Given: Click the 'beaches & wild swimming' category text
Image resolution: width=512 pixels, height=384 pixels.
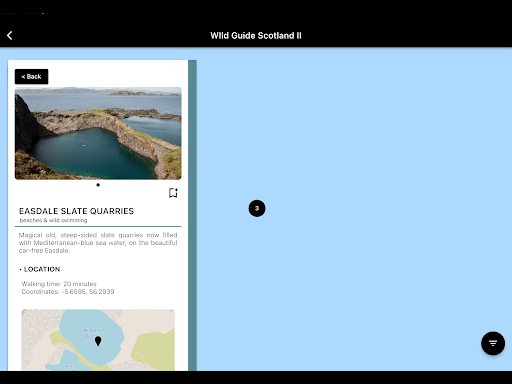Looking at the screenshot, I should point(53,220).
